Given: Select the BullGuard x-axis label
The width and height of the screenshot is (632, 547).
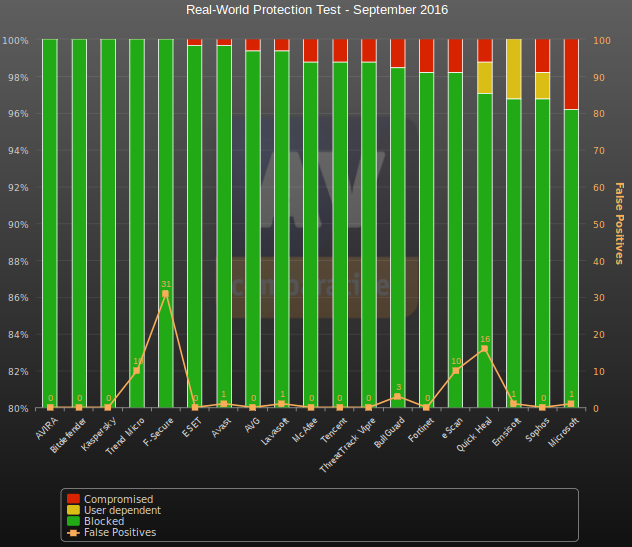Looking at the screenshot, I should (389, 433).
